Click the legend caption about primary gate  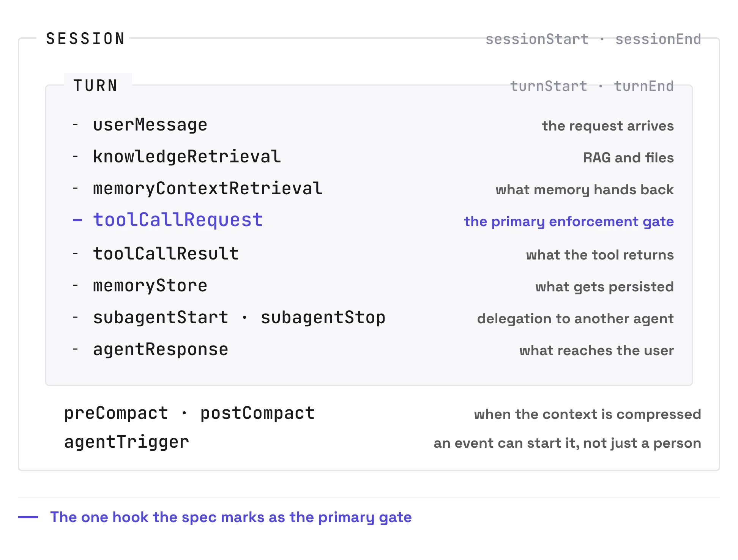click(231, 517)
